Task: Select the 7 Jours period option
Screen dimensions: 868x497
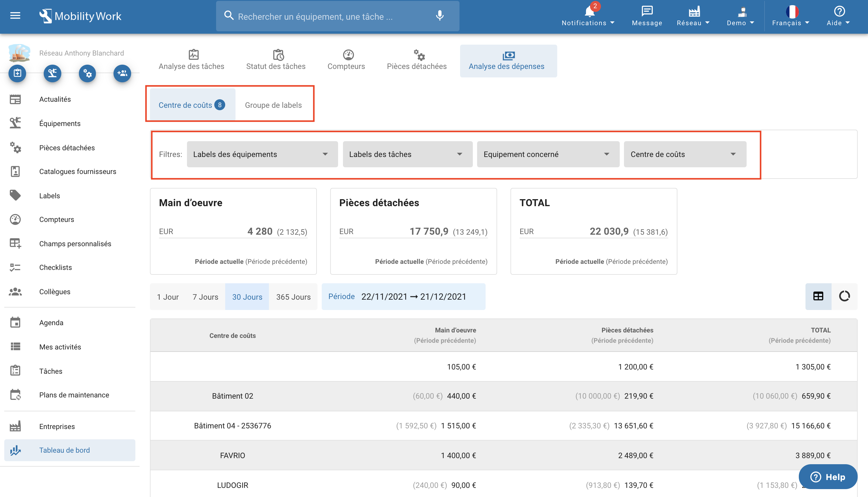Action: tap(205, 297)
